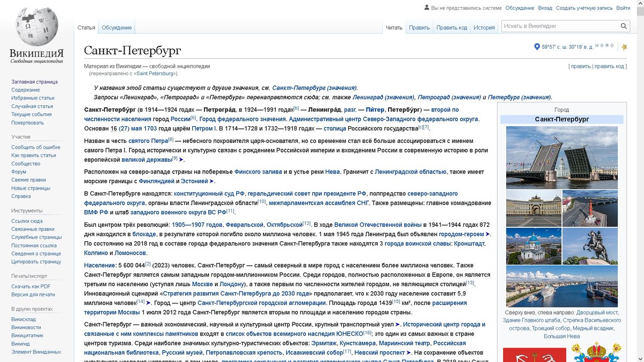Click the arrow icon after 'Эстонией'
Screen dimensions: 644x362
pos(212,182)
